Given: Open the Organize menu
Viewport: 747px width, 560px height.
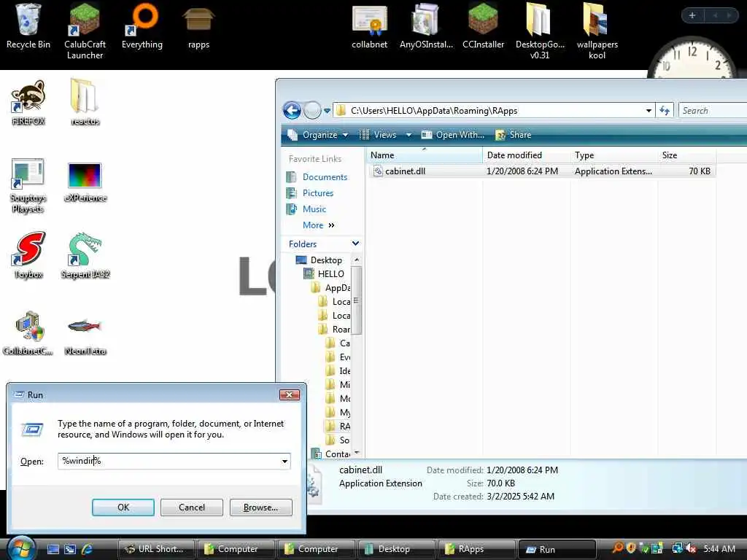Looking at the screenshot, I should tap(318, 135).
